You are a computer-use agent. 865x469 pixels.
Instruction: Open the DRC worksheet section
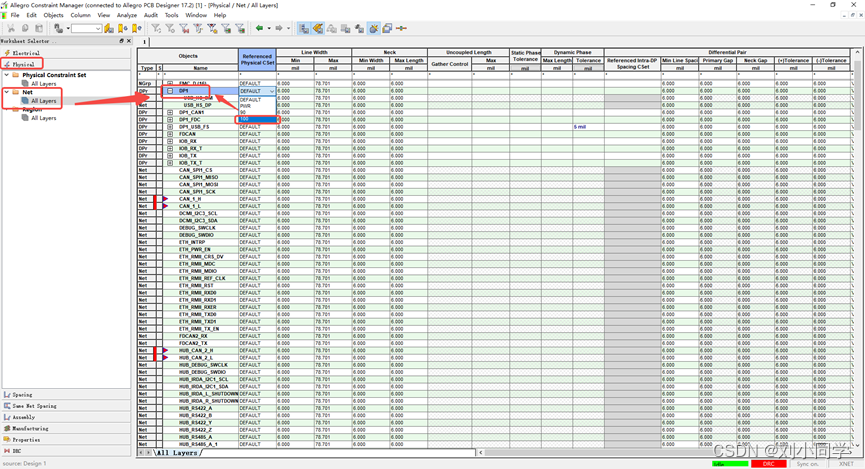16,451
